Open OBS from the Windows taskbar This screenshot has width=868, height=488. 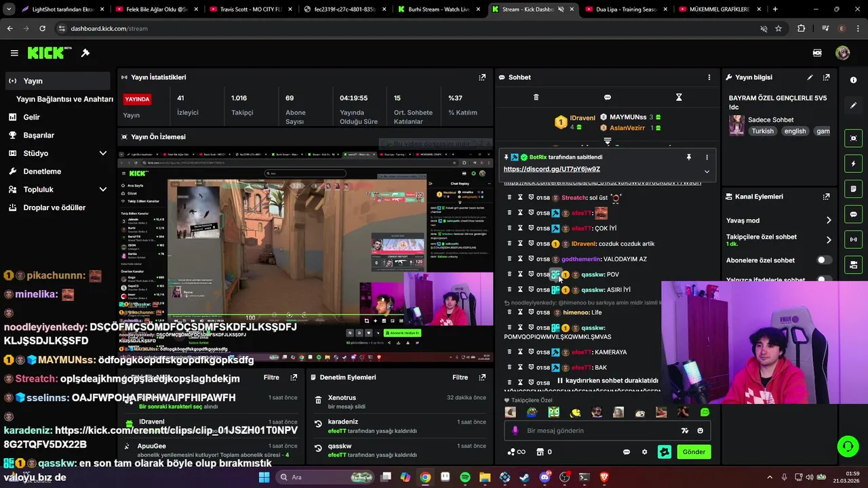[564, 477]
